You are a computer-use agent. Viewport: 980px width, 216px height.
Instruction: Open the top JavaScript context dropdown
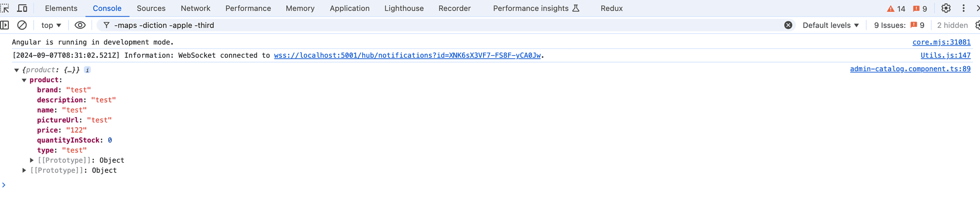coord(51,25)
